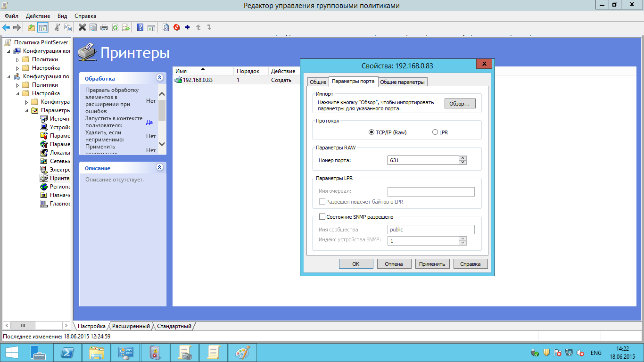The height and width of the screenshot is (362, 644).
Task: Click the Properties toolbar icon
Action: click(x=93, y=27)
